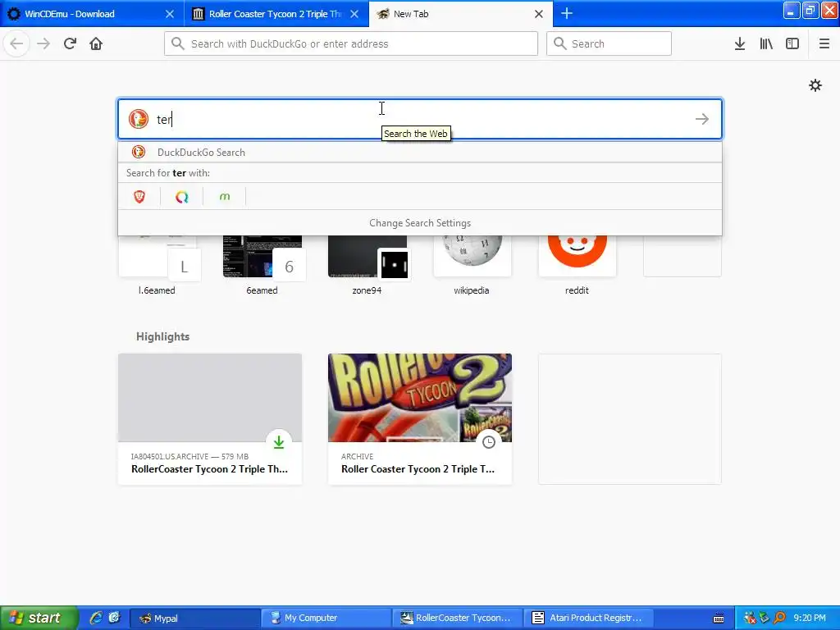The height and width of the screenshot is (630, 840).
Task: Close the WinCDEmu - Download tab
Action: click(x=169, y=14)
